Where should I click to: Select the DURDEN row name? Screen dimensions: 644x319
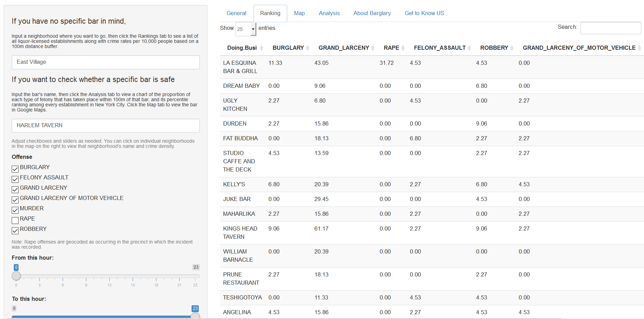[235, 124]
